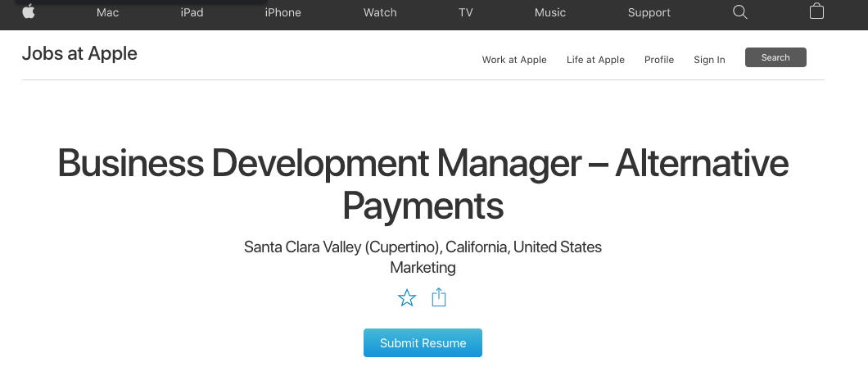Select the job title heading text
Image resolution: width=868 pixels, height=376 pixels.
tap(423, 183)
